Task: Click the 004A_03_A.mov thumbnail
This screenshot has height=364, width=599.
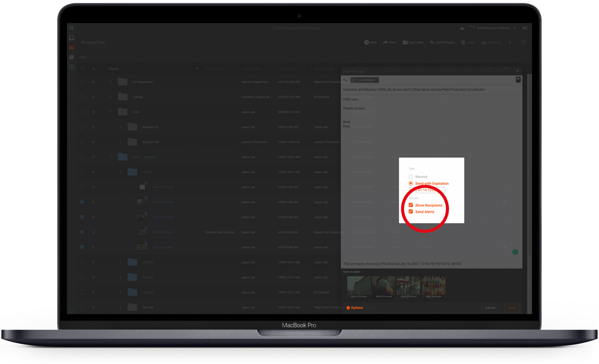Action: [x=383, y=286]
